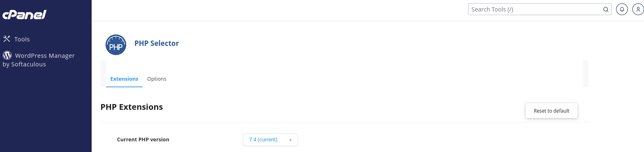Click the caret arrow of the PHP version dropdown
The width and height of the screenshot is (644, 152).
click(x=291, y=140)
